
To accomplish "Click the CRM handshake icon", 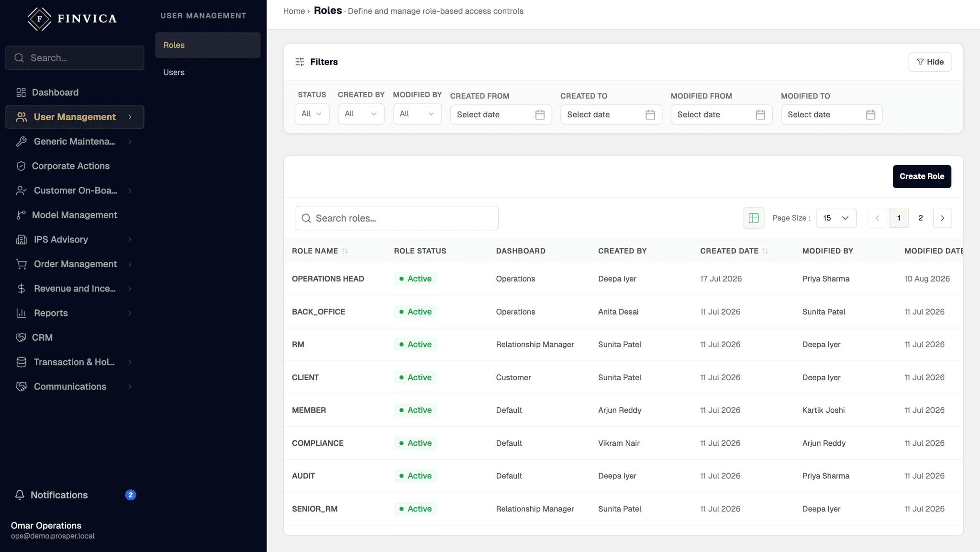I will click(21, 338).
